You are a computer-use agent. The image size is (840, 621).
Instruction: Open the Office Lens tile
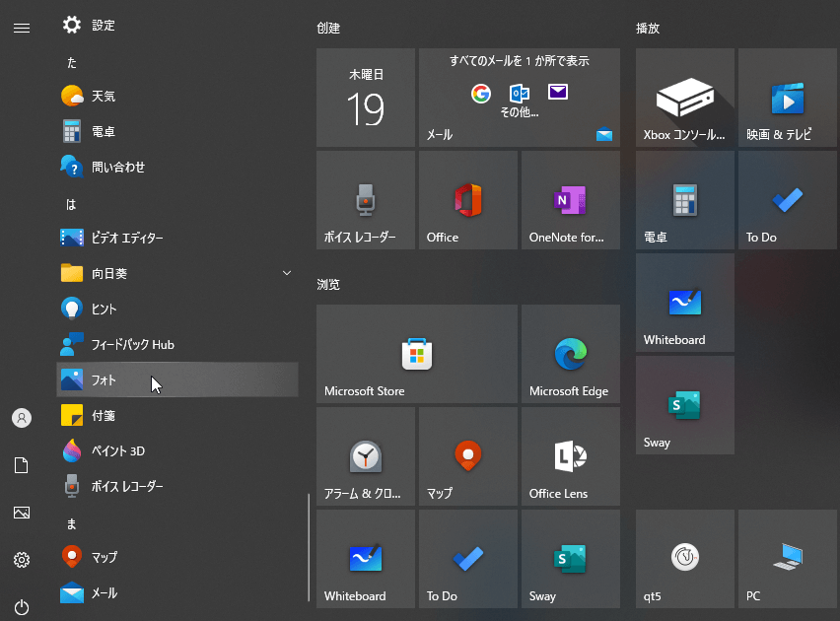coord(570,455)
